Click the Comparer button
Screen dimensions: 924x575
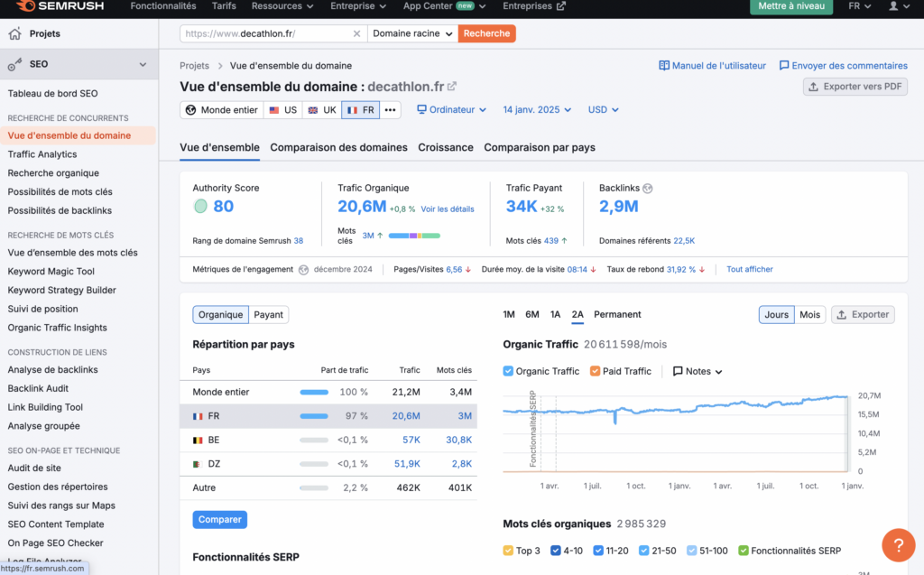click(x=220, y=520)
